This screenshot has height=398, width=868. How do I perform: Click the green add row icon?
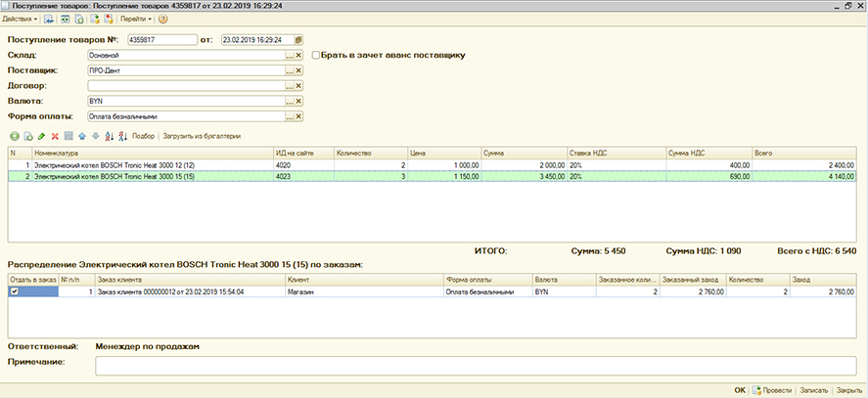point(14,136)
